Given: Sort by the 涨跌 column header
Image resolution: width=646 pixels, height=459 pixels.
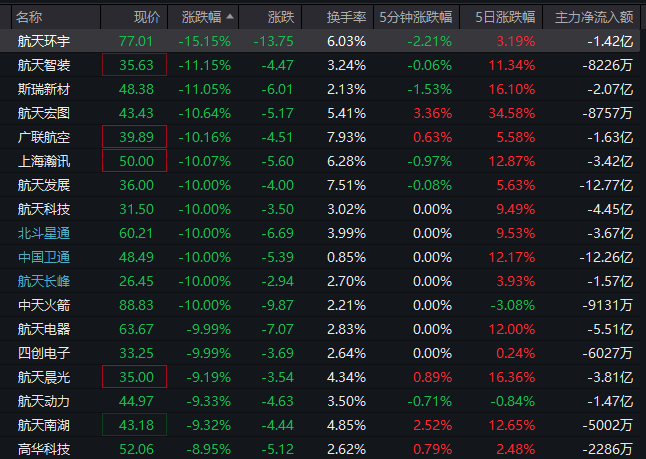Looking at the screenshot, I should pos(281,17).
